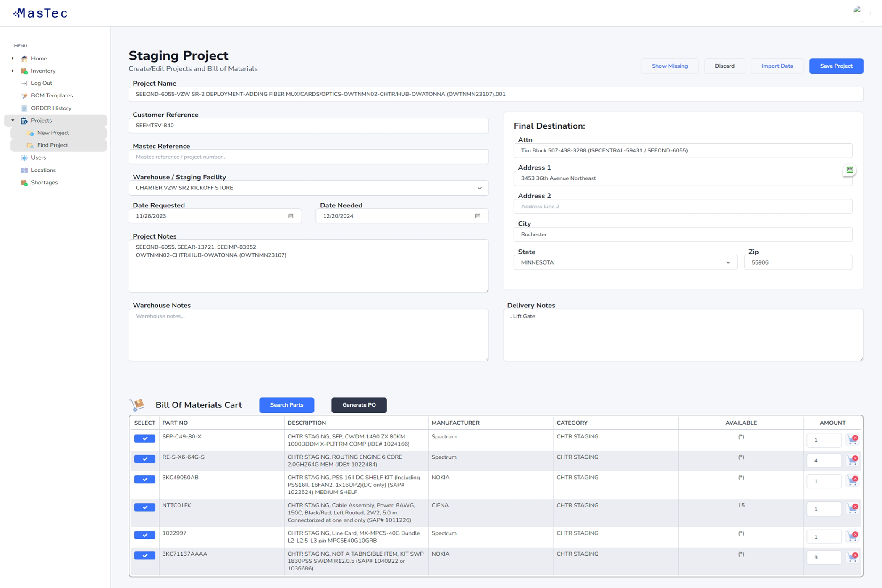Screen dimensions: 882x588
Task: Collapse the Projects tree arrow
Action: click(13, 121)
